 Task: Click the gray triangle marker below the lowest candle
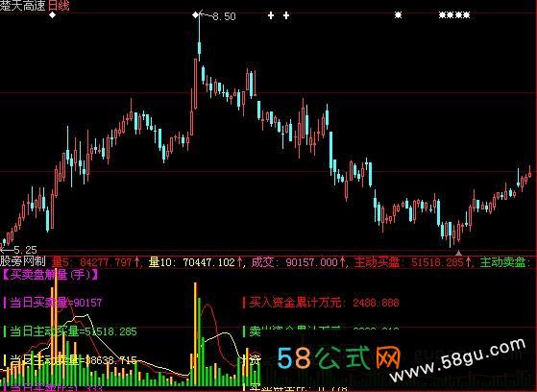(x=458, y=253)
